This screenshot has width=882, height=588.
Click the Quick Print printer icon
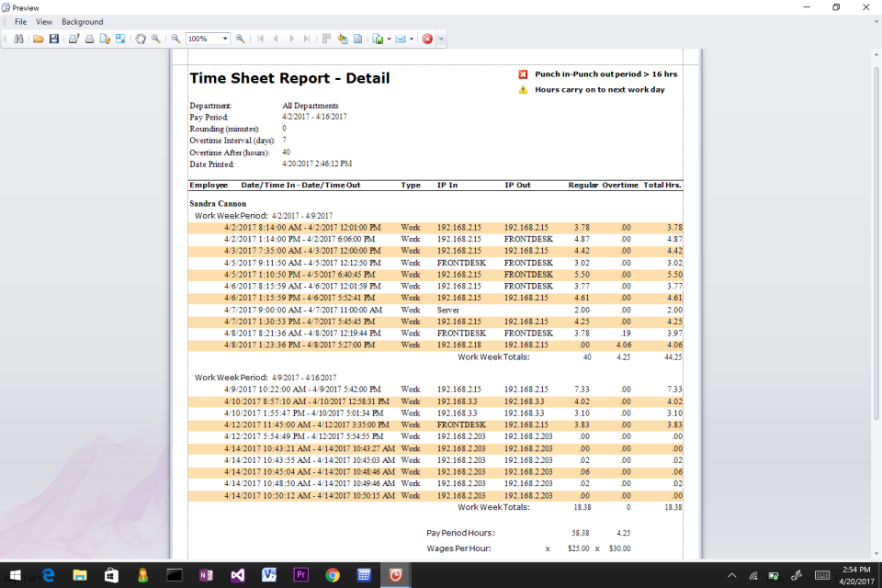[x=89, y=39]
